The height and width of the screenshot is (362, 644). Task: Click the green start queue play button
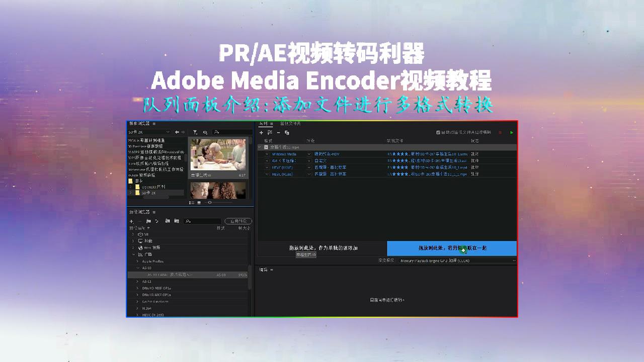point(512,133)
